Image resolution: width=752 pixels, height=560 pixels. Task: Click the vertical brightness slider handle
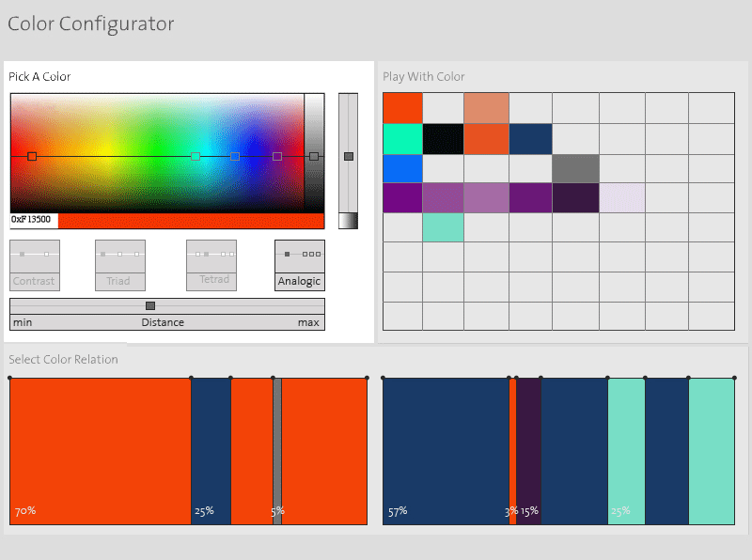[349, 156]
